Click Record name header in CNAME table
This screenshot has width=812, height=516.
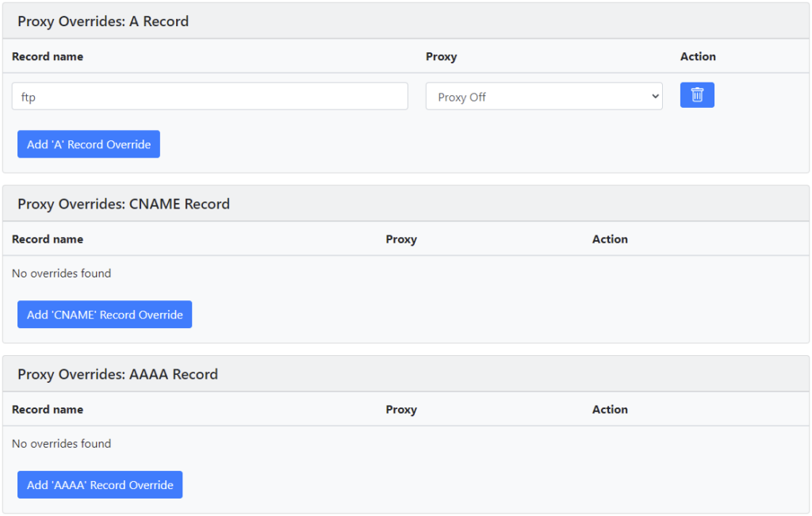[48, 239]
